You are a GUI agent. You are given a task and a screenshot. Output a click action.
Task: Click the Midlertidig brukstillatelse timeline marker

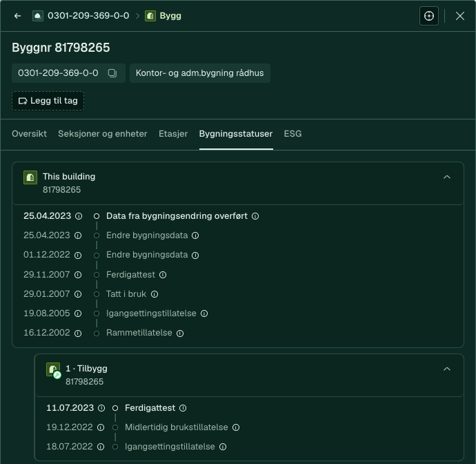tap(115, 427)
